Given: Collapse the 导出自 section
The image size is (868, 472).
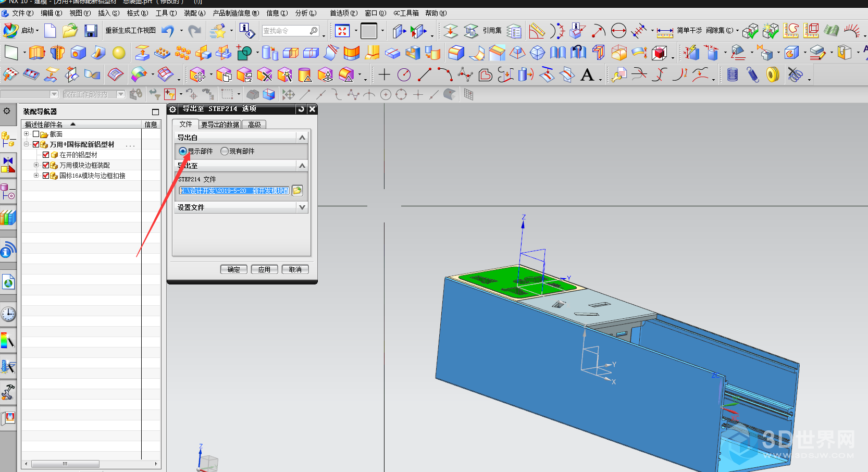Looking at the screenshot, I should tap(302, 138).
